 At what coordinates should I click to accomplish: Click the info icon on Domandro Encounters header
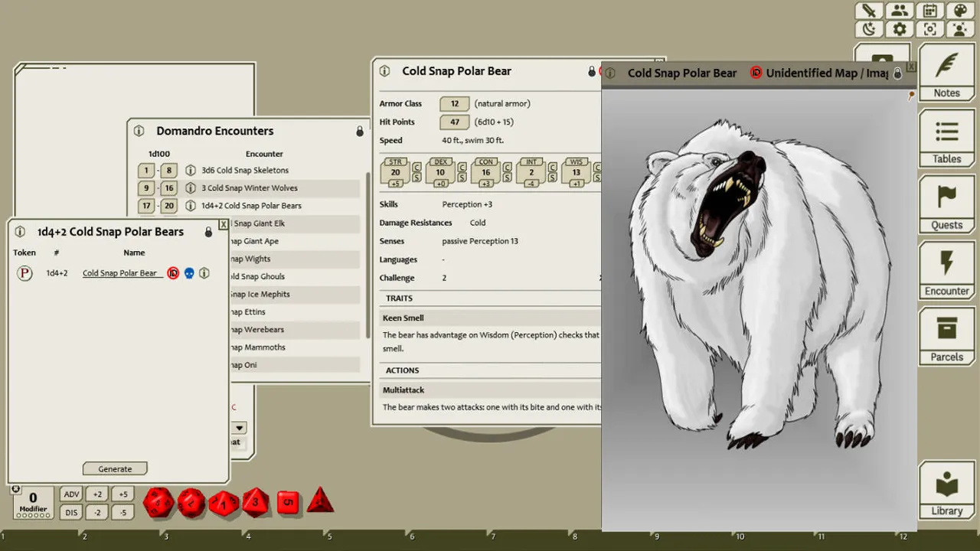139,131
